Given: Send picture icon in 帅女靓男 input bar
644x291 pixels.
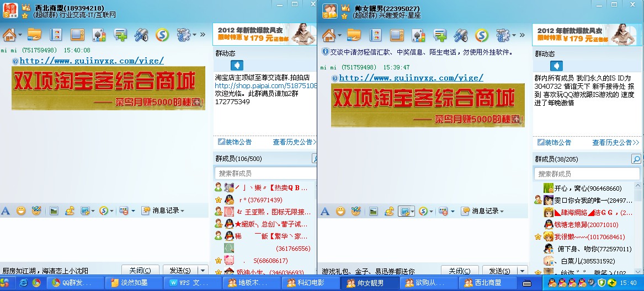Looking at the screenshot, I should click(374, 212).
